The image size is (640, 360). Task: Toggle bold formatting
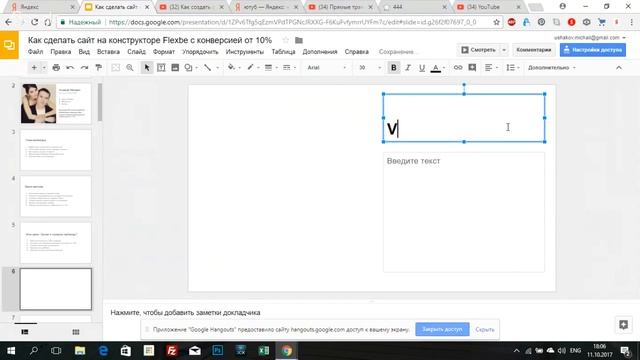pos(393,68)
